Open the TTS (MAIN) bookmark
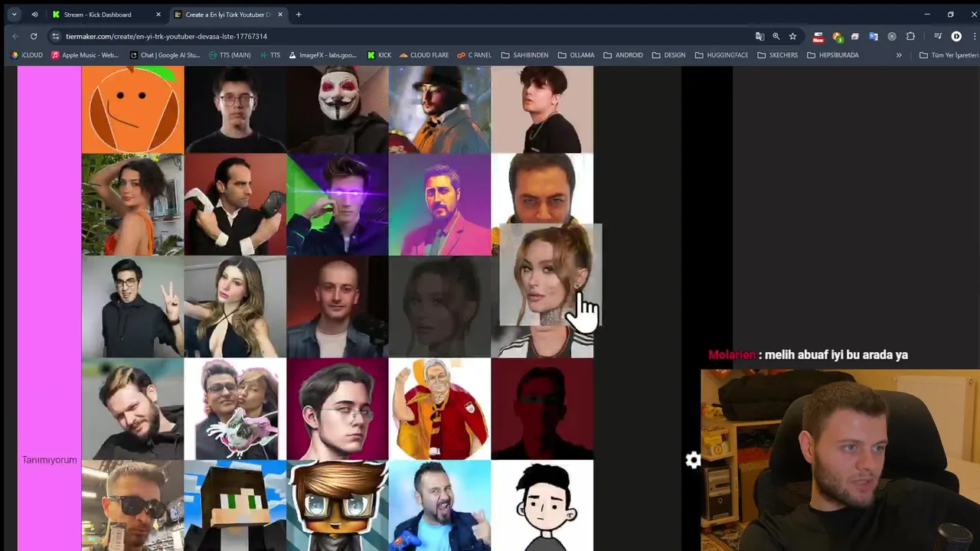Image resolution: width=980 pixels, height=551 pixels. click(230, 55)
